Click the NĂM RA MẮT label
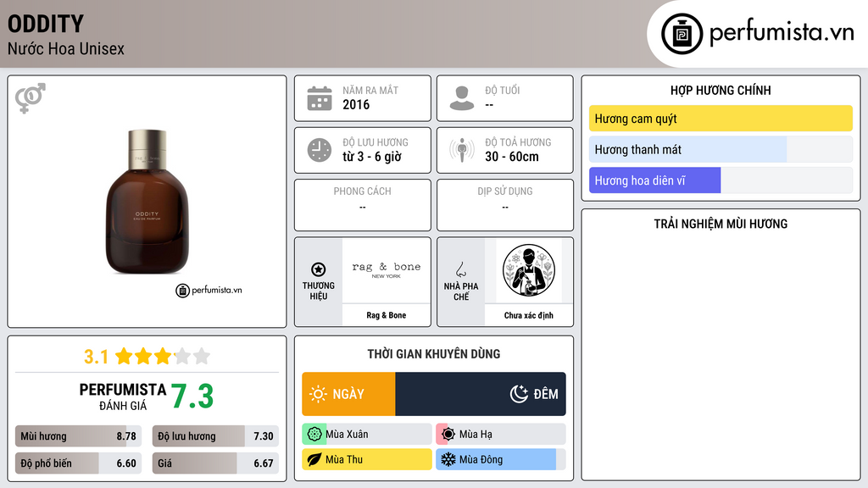Viewport: 868px width, 488px height. click(370, 90)
